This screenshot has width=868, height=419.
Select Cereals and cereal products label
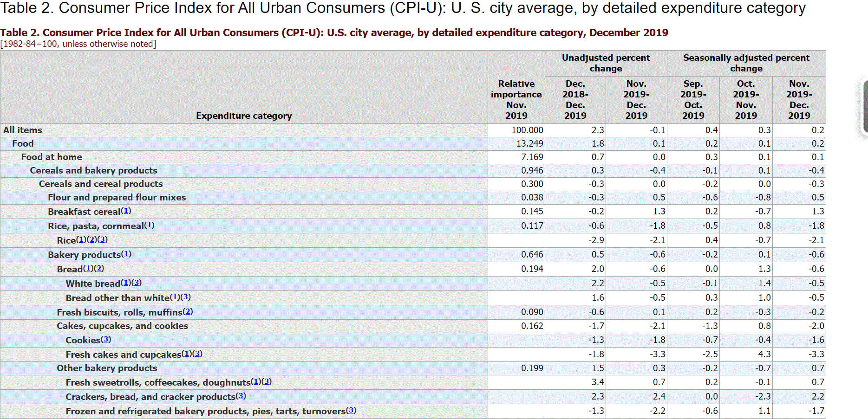click(x=101, y=184)
